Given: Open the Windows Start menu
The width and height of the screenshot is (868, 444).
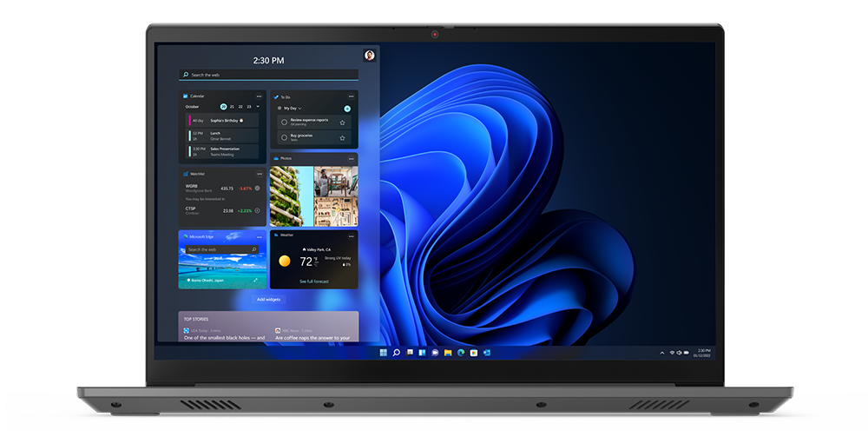Looking at the screenshot, I should pyautogui.click(x=383, y=353).
